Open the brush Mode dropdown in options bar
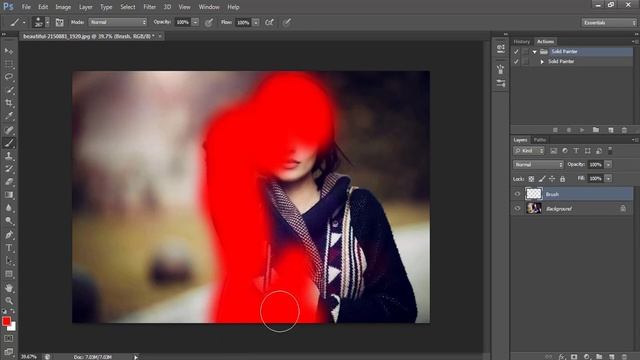This screenshot has height=360, width=640. [x=118, y=22]
